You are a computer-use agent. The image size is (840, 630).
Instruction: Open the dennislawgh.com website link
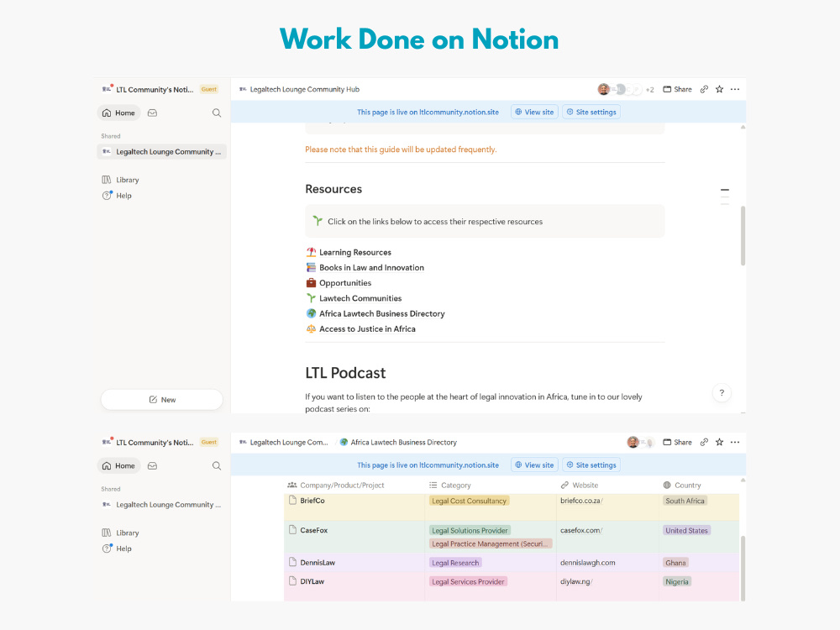tap(588, 563)
